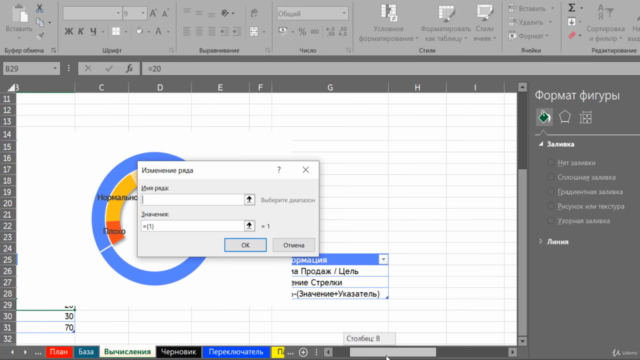The width and height of the screenshot is (640, 360).
Task: Click the Fill & Line tab icon in Format Shape
Action: pyautogui.click(x=544, y=118)
